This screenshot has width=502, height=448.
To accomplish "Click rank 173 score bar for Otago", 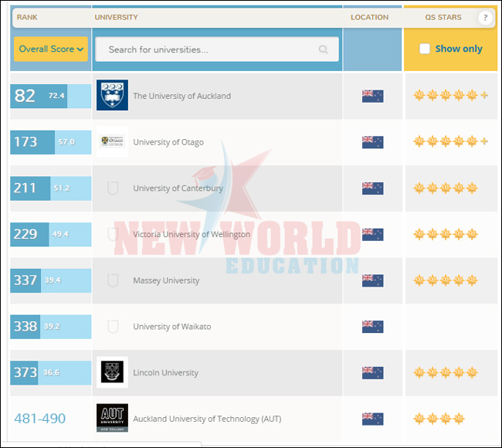I will [50, 142].
